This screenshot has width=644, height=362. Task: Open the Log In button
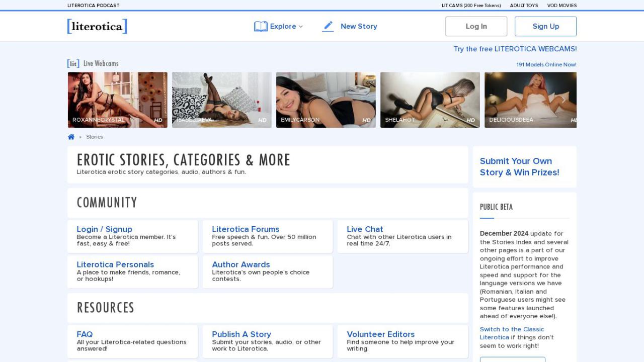point(476,26)
